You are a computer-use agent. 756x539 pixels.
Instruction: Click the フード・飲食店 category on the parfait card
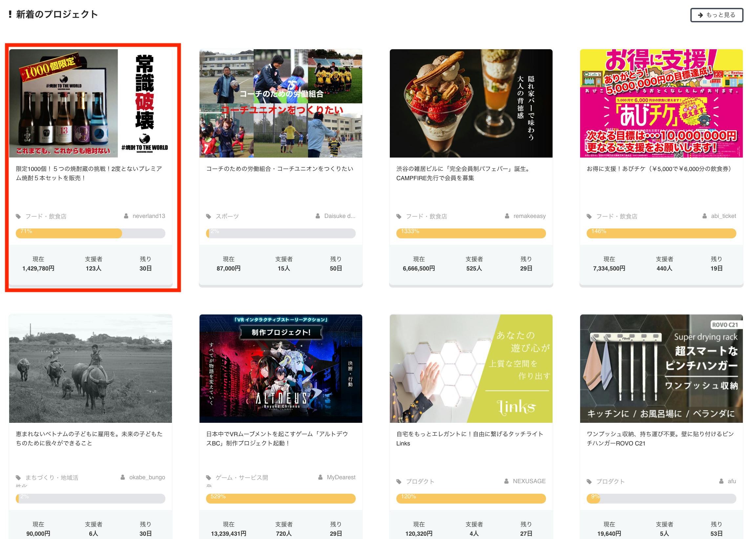[x=426, y=216]
